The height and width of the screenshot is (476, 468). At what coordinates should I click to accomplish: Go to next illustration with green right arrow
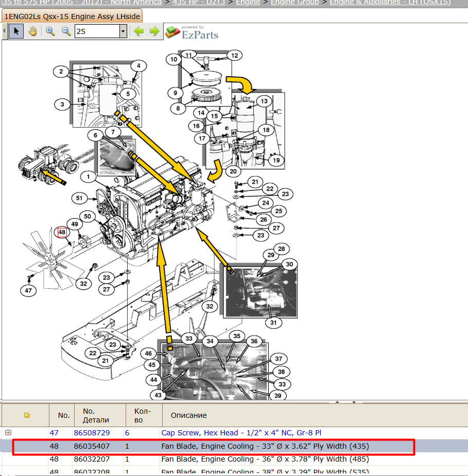(x=154, y=31)
